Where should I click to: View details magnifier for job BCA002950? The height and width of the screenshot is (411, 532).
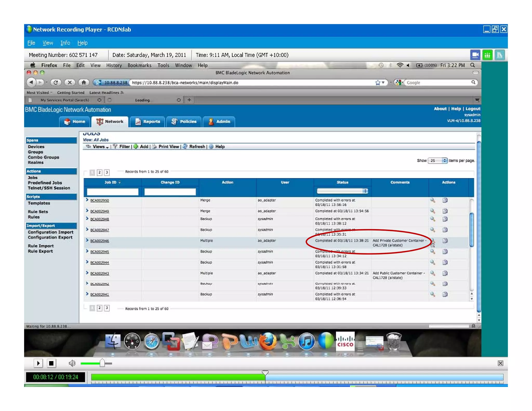click(433, 200)
